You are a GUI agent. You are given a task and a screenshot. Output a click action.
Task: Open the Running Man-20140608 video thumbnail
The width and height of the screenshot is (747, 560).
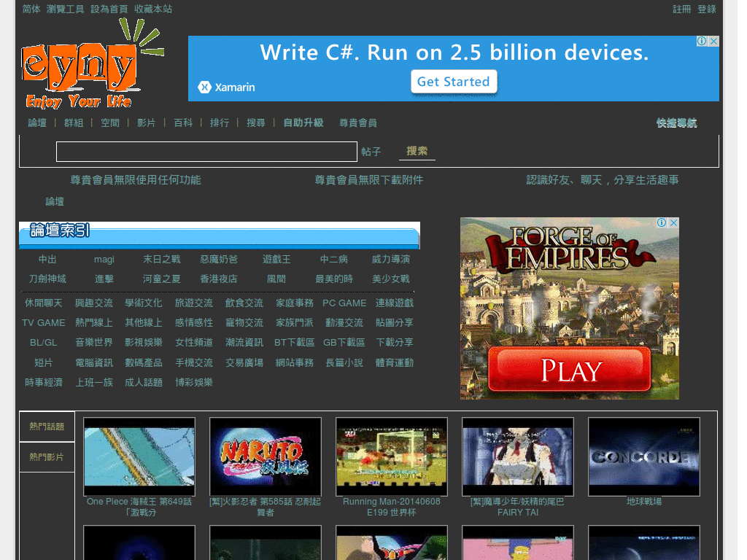(x=392, y=456)
